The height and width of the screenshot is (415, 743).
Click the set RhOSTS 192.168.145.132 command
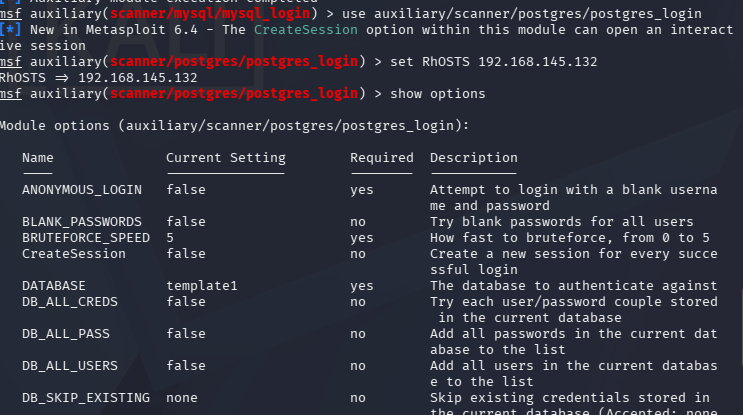pyautogui.click(x=493, y=62)
